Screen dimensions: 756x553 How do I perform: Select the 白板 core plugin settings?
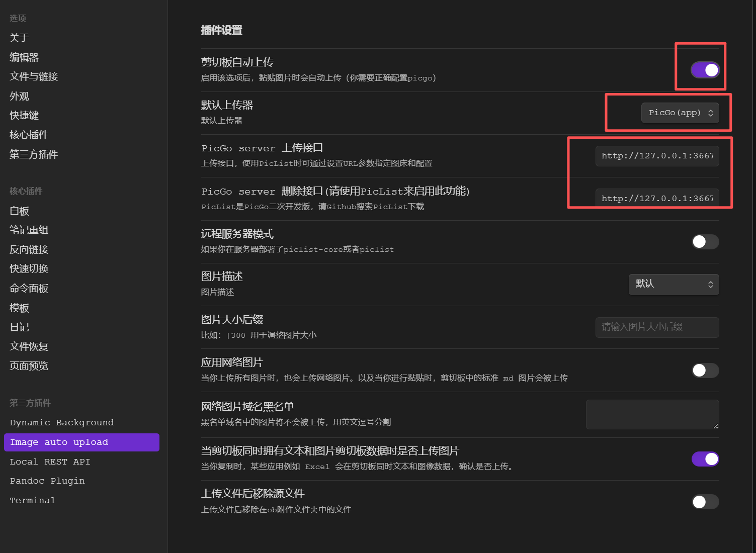pyautogui.click(x=19, y=211)
